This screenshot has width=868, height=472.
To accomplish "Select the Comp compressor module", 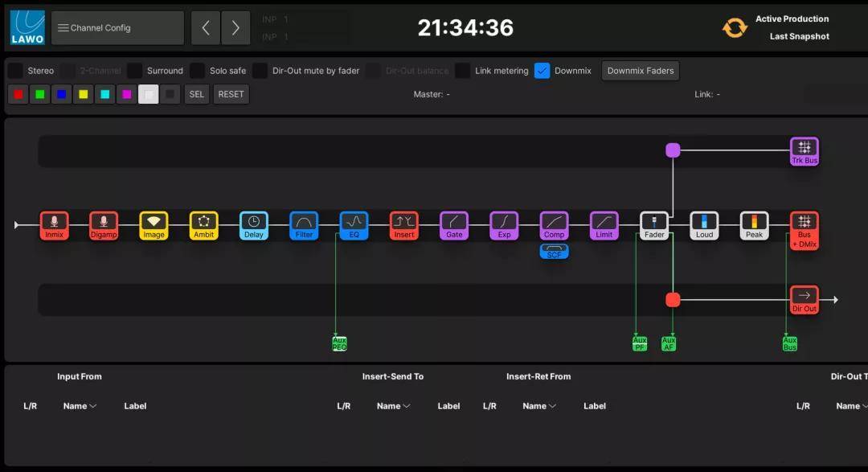I will [x=554, y=225].
